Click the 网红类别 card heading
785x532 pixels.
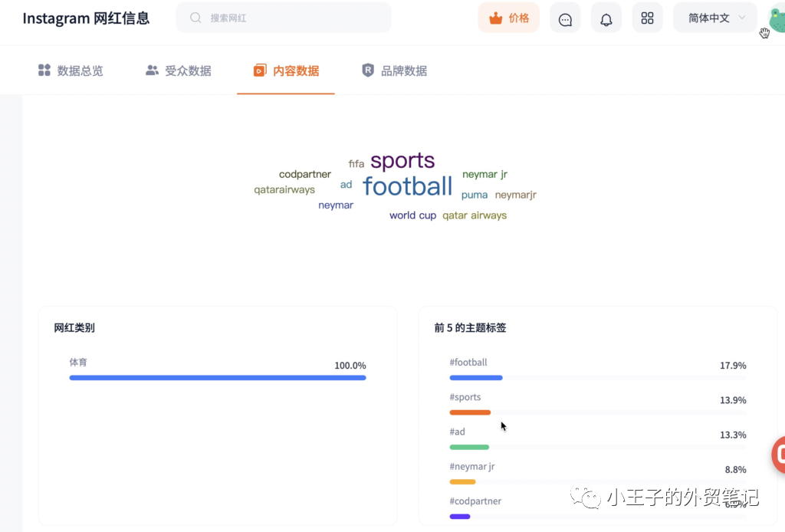74,328
